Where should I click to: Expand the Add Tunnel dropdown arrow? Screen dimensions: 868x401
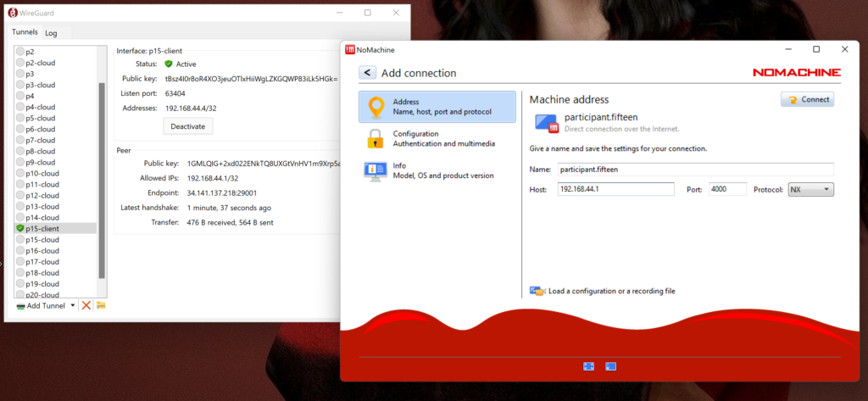(73, 305)
